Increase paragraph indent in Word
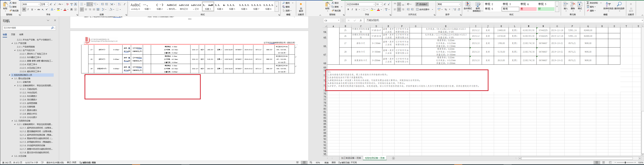The height and width of the screenshot is (165, 644). coord(107,4)
